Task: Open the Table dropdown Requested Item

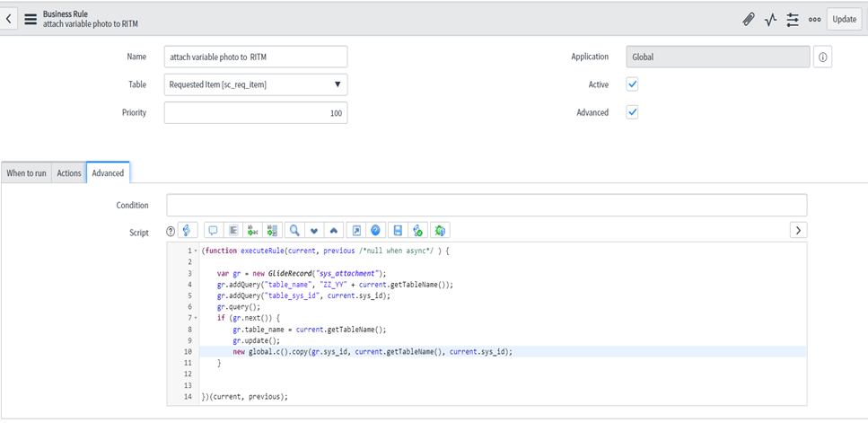Action: pyautogui.click(x=256, y=84)
